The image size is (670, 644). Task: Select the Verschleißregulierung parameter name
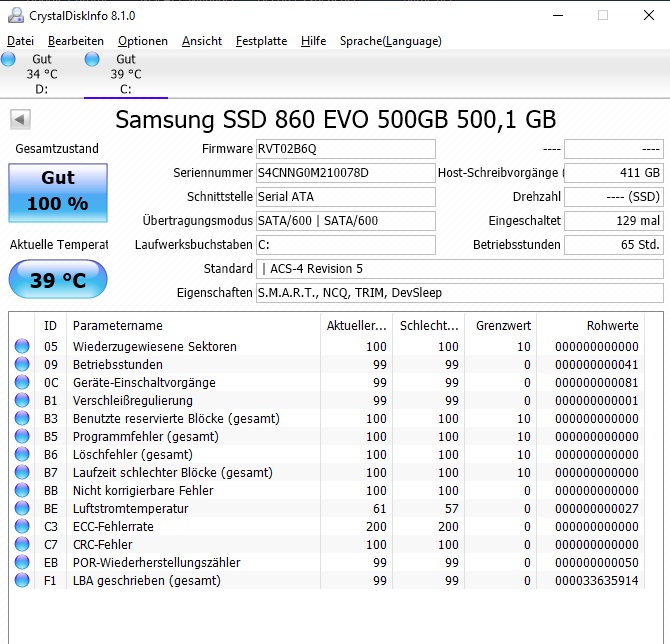(132, 400)
